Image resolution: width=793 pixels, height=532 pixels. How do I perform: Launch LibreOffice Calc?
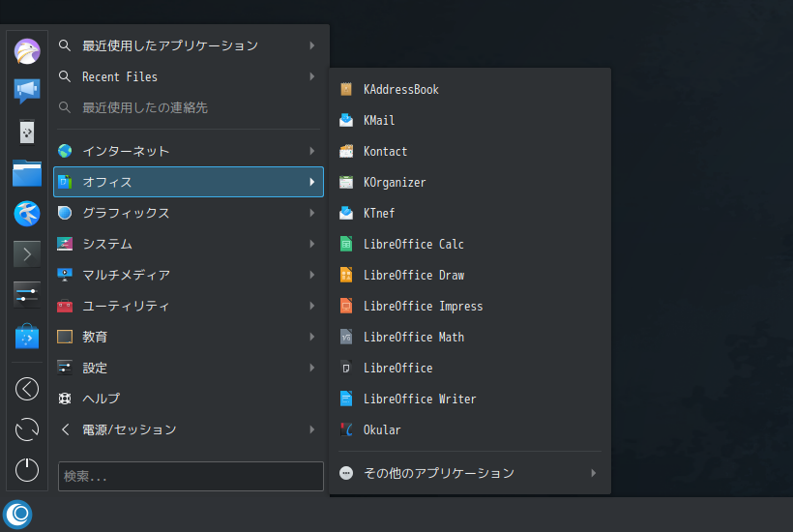(468, 245)
